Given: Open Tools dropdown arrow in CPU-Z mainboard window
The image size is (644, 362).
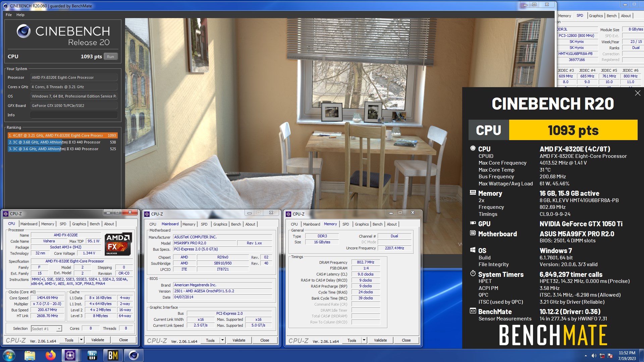Looking at the screenshot, I should [222, 340].
